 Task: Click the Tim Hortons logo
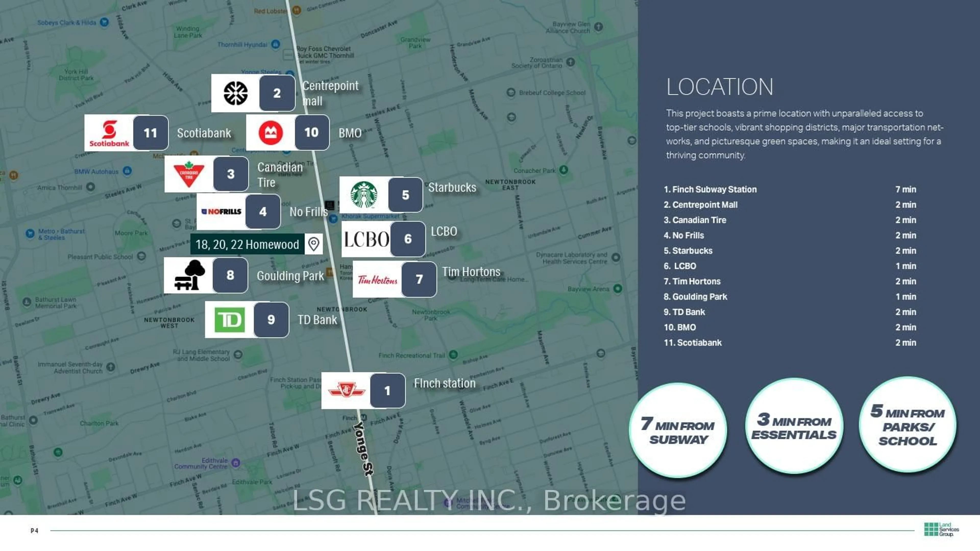(x=377, y=280)
